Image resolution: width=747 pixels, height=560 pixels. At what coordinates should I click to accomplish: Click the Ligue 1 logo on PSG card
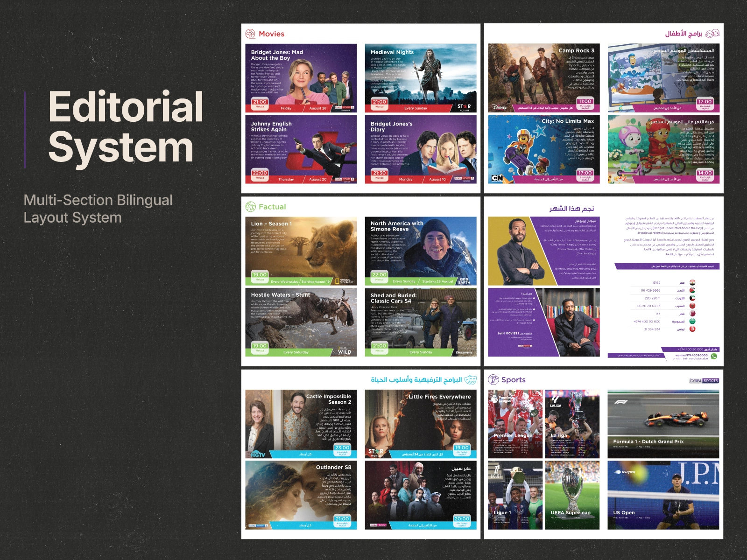(496, 471)
